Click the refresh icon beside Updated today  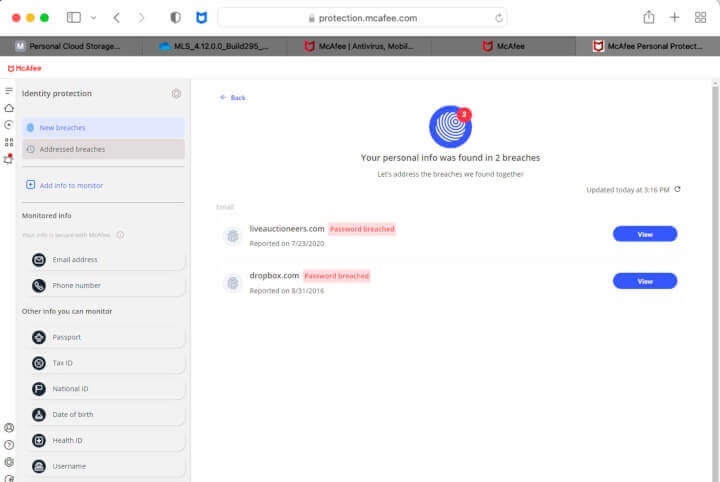[x=677, y=189]
